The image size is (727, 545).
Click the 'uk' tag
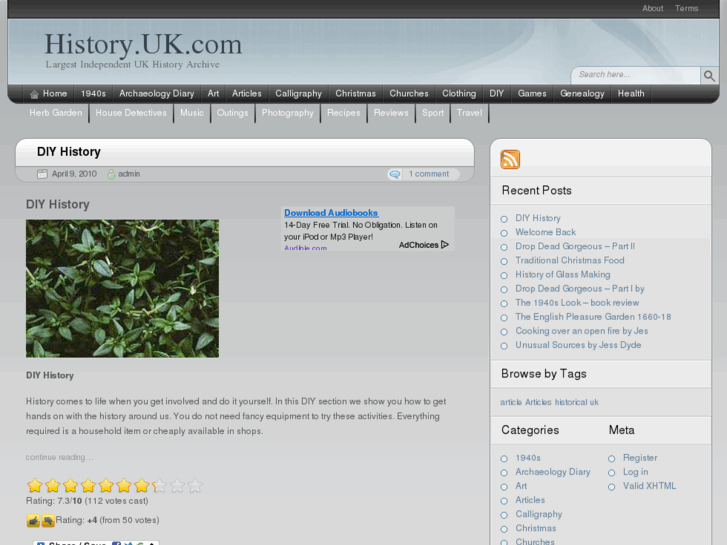tap(594, 402)
